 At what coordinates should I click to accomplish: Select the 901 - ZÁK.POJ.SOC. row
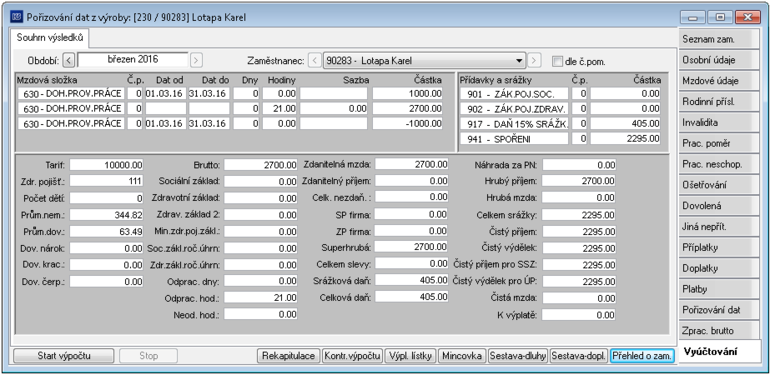click(561, 94)
